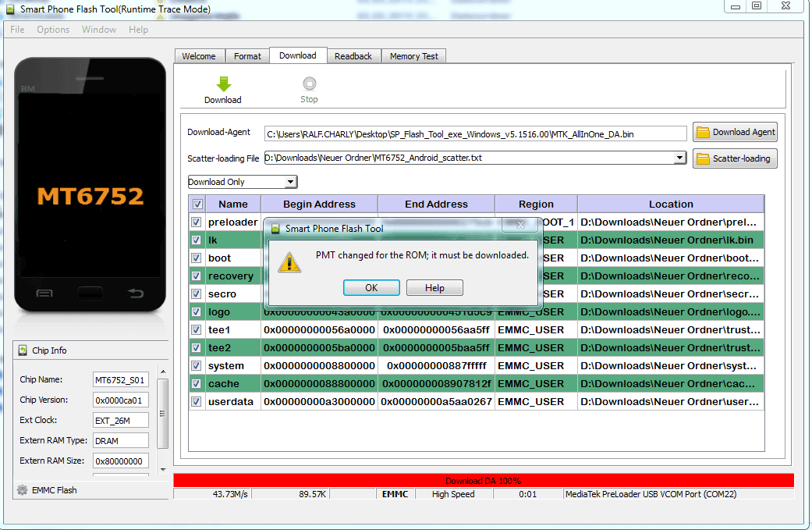Open the Options menu

coord(53,30)
